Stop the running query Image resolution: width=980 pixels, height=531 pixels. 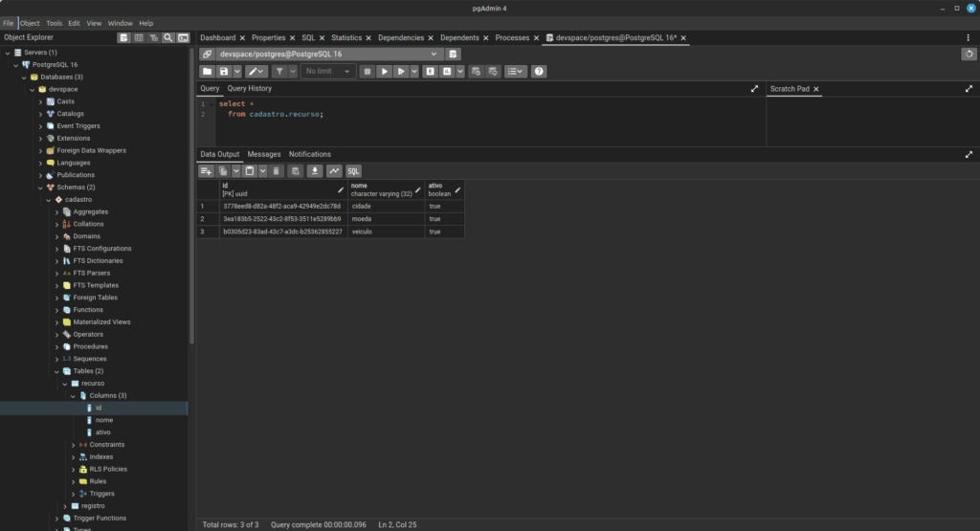coord(367,71)
